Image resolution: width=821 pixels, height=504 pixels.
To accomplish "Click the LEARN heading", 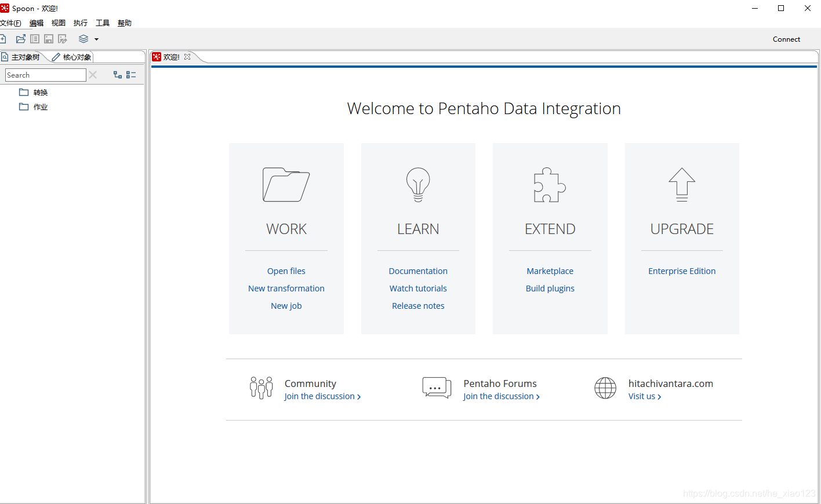I will pos(418,229).
